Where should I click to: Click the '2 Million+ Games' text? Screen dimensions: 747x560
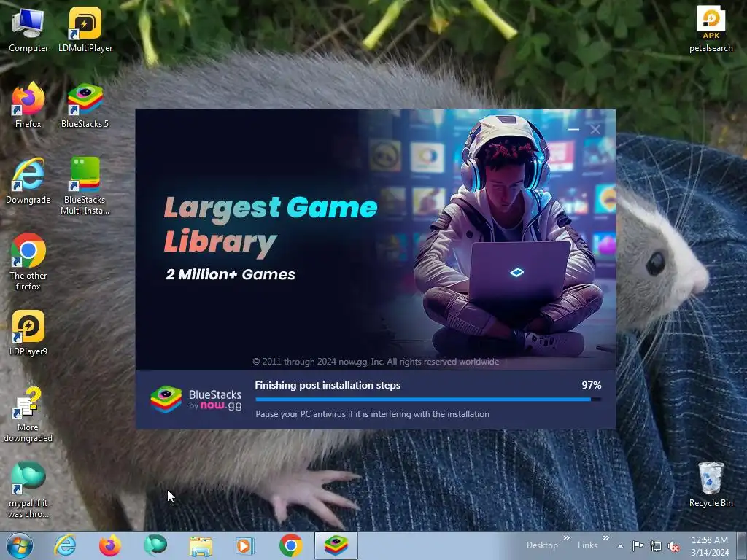point(231,274)
